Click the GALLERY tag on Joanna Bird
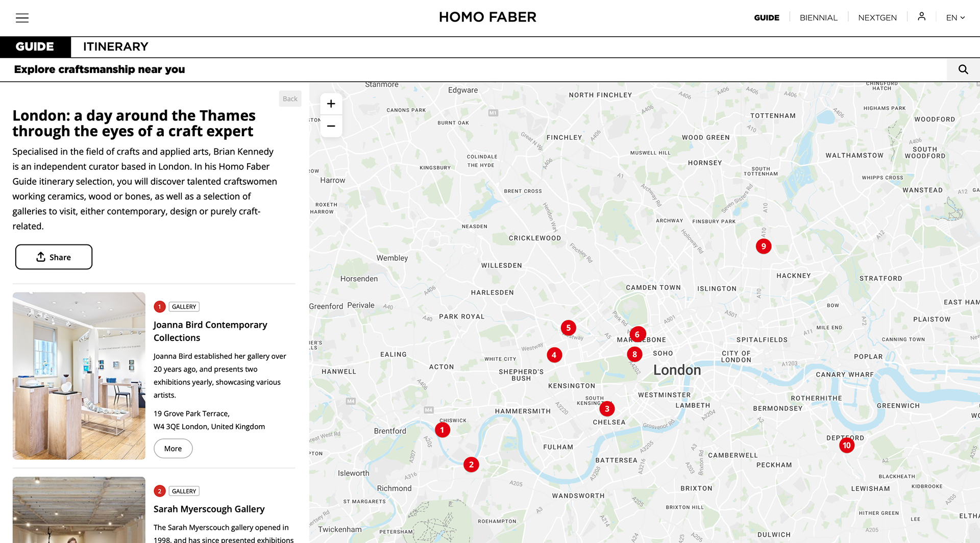This screenshot has height=543, width=980. [x=184, y=307]
